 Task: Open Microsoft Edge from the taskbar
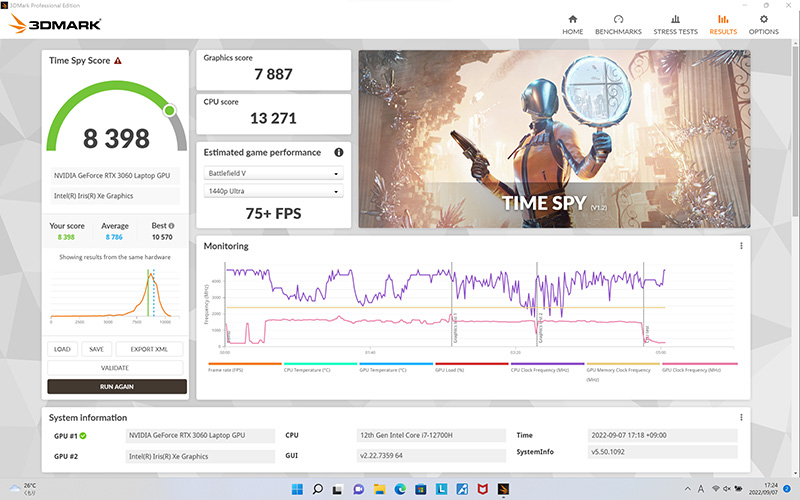tap(401, 490)
